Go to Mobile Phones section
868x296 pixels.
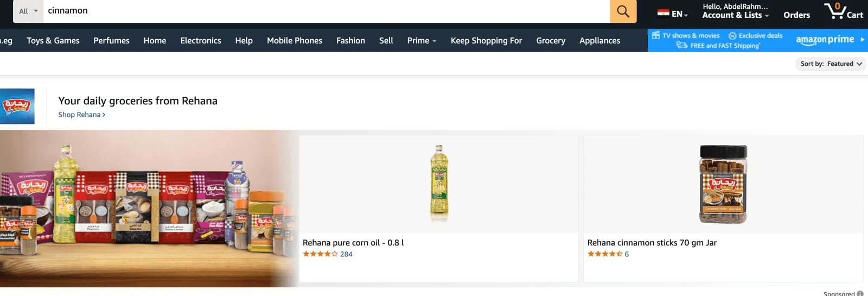295,41
